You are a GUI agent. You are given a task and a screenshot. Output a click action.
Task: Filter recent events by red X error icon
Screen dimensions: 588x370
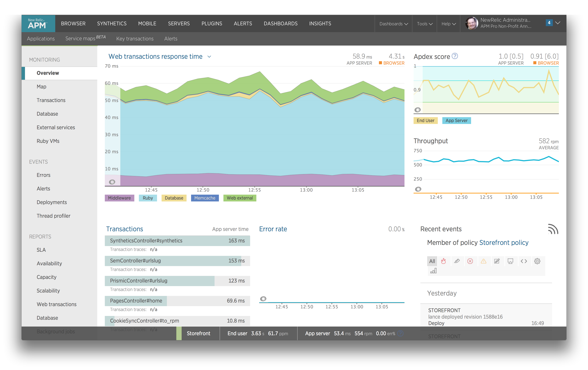click(470, 261)
